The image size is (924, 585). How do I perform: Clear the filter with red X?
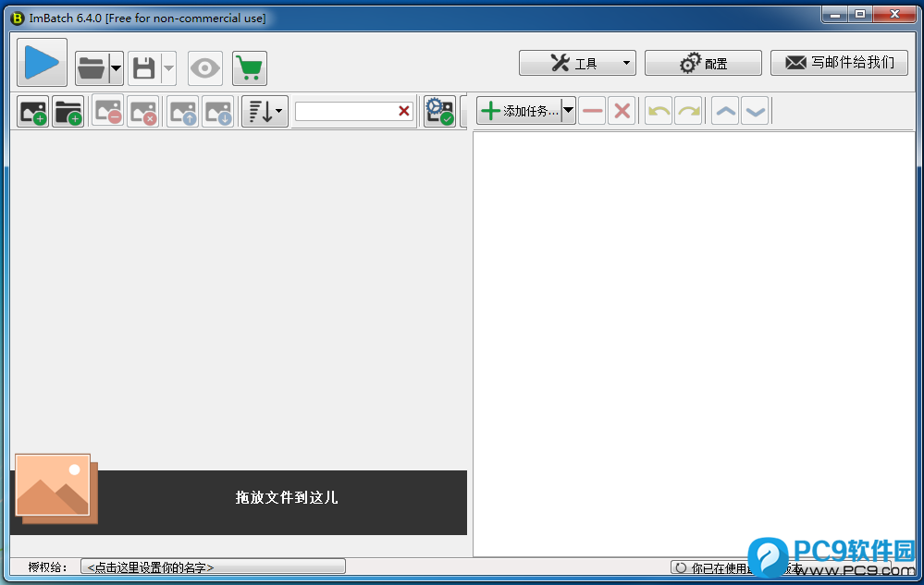tap(404, 111)
